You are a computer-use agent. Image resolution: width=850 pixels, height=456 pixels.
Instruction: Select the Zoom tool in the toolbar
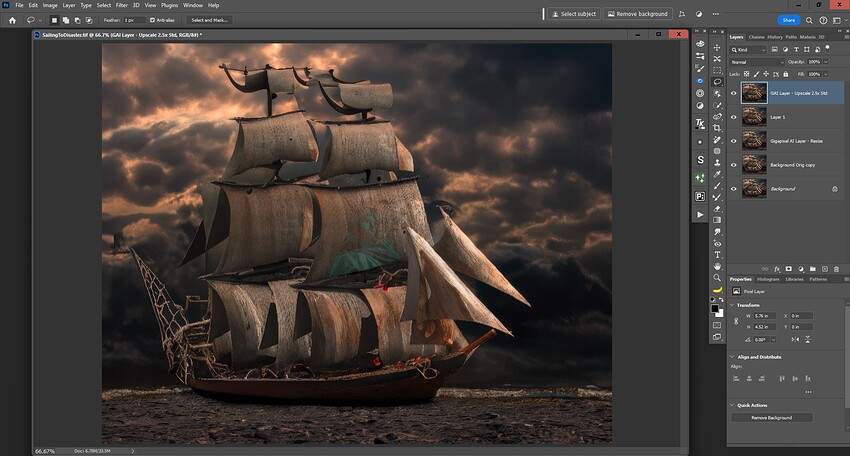click(717, 278)
